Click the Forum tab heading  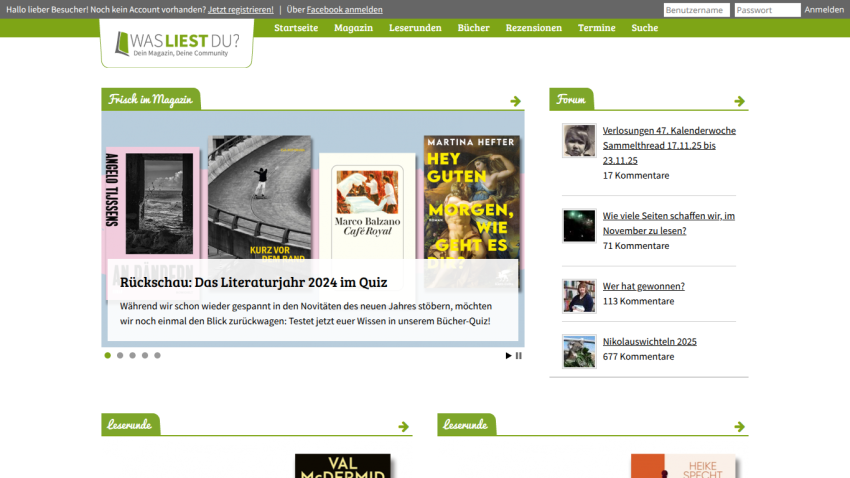pos(571,99)
